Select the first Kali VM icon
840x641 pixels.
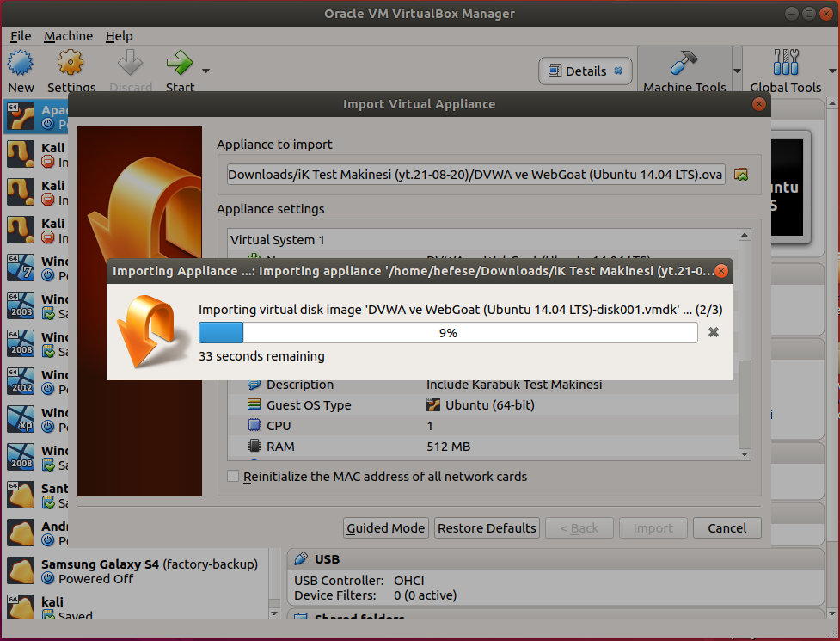click(x=21, y=154)
